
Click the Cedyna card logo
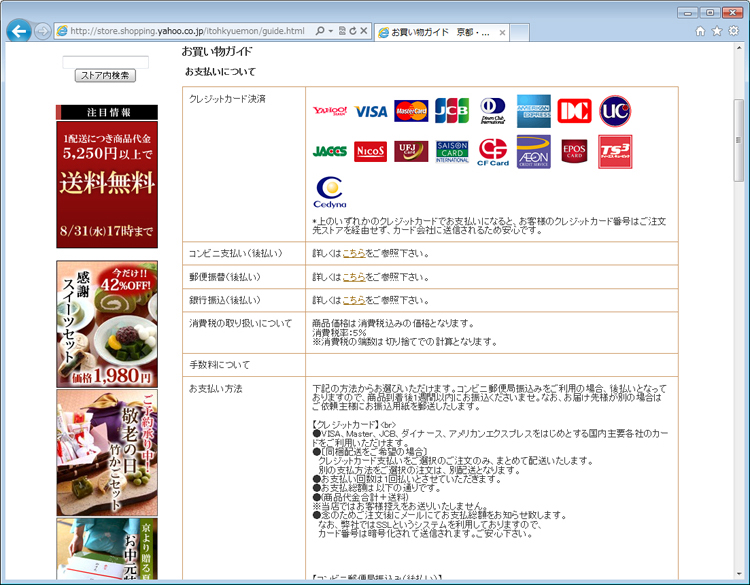coord(330,192)
